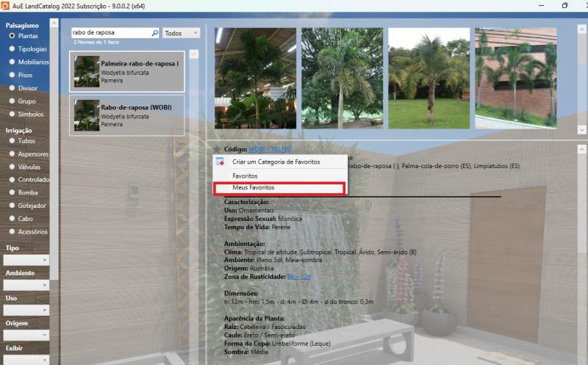
Task: Open the first palm photo in nursery
Action: pyautogui.click(x=255, y=79)
